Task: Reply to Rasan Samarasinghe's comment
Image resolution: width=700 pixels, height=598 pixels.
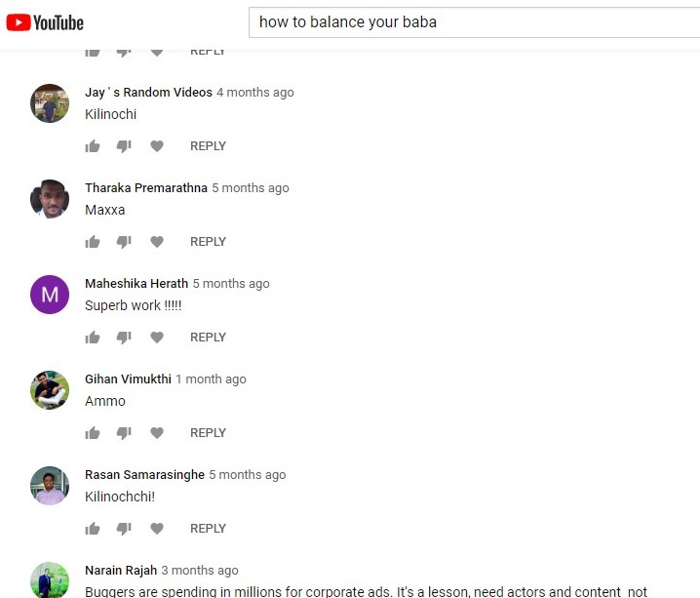Action: 208,529
